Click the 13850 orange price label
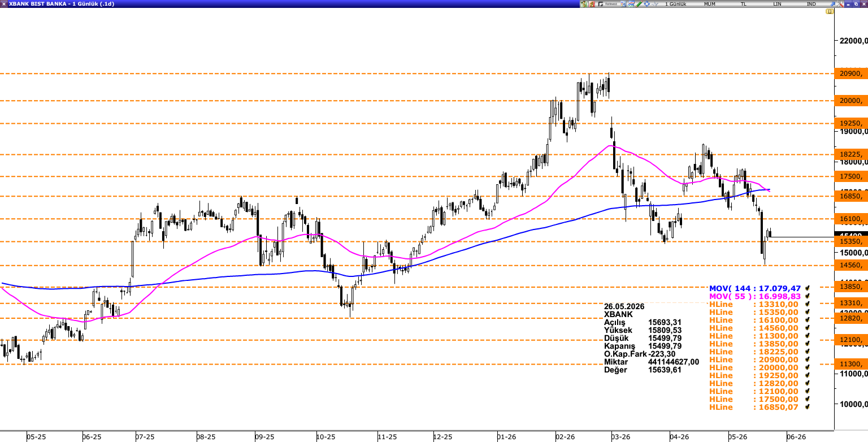 (851, 287)
